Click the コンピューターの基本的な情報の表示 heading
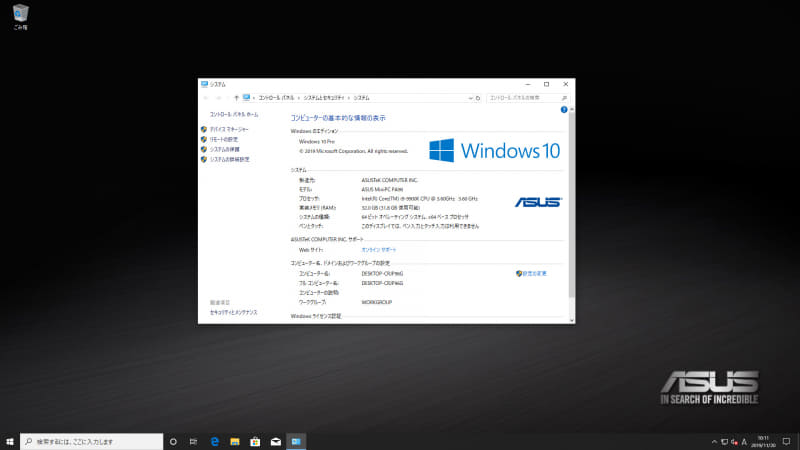Screen dimensions: 800x450 click(338, 118)
